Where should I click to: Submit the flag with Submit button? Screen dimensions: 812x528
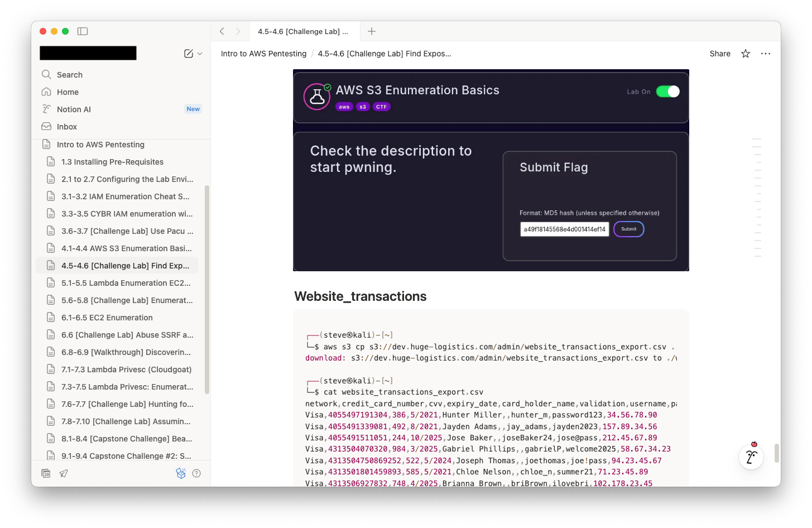[629, 229]
